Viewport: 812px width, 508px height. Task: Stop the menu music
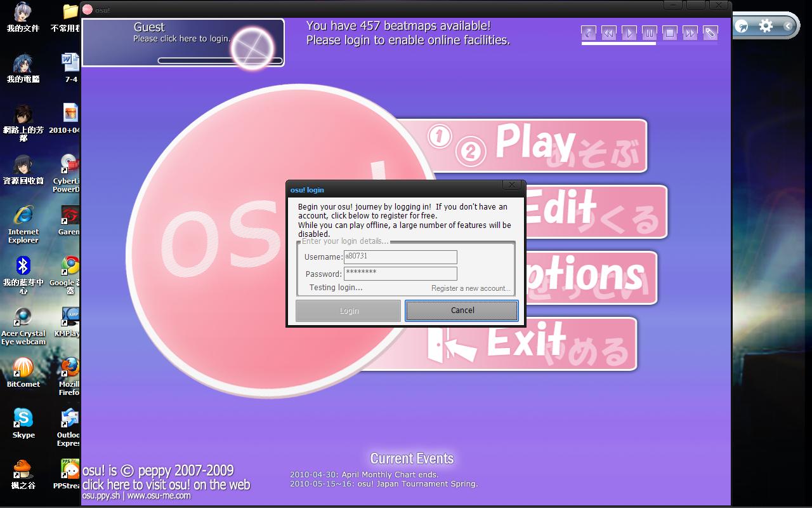[670, 32]
